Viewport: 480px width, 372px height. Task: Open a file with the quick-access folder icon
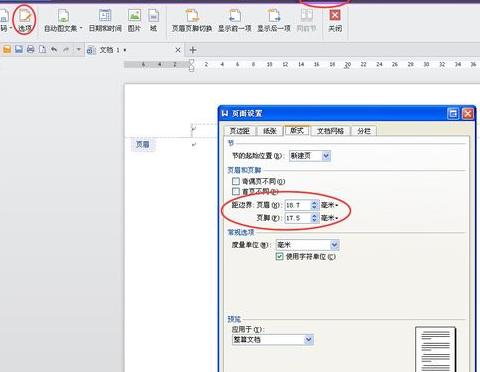point(7,50)
